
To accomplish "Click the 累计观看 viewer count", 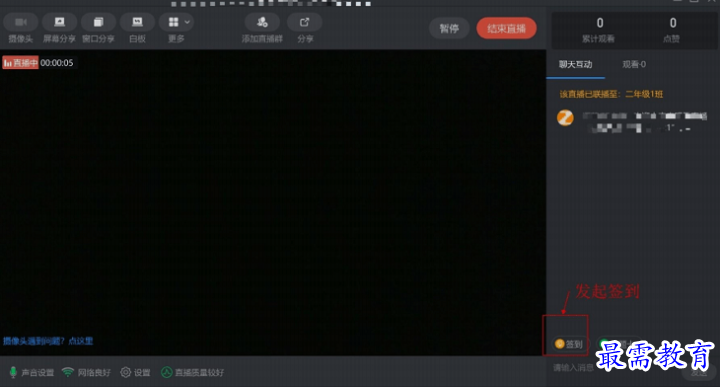I will 599,30.
